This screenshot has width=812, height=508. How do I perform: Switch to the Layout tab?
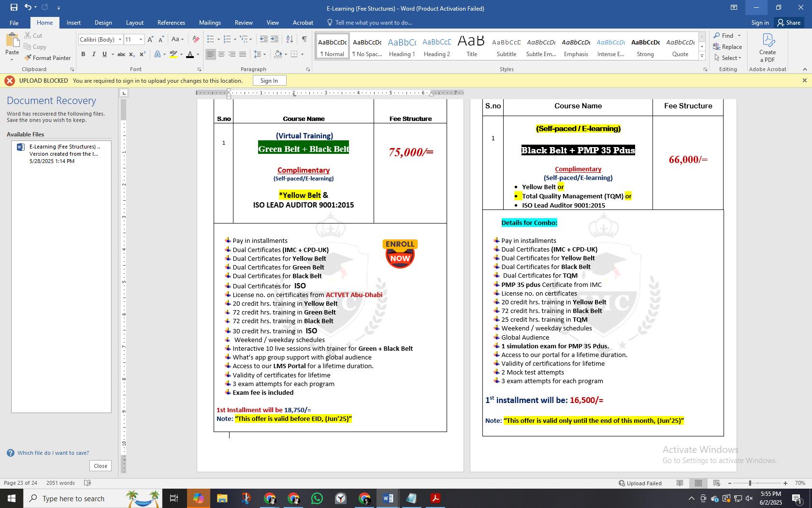click(134, 23)
